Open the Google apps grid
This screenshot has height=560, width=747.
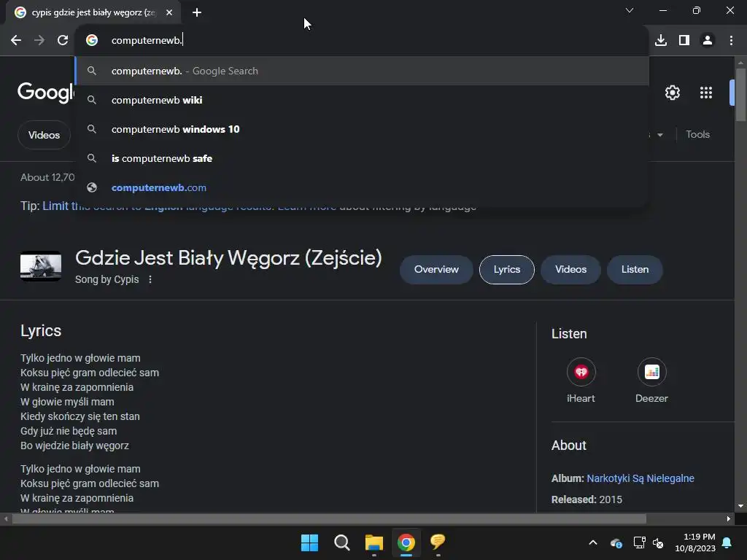tap(706, 93)
